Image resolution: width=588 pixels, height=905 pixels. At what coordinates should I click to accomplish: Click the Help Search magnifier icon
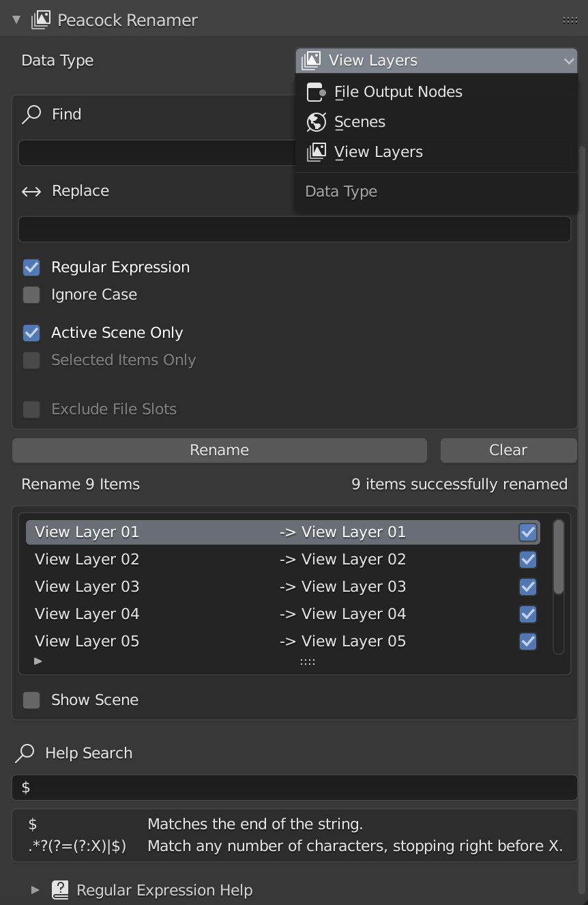tap(25, 753)
